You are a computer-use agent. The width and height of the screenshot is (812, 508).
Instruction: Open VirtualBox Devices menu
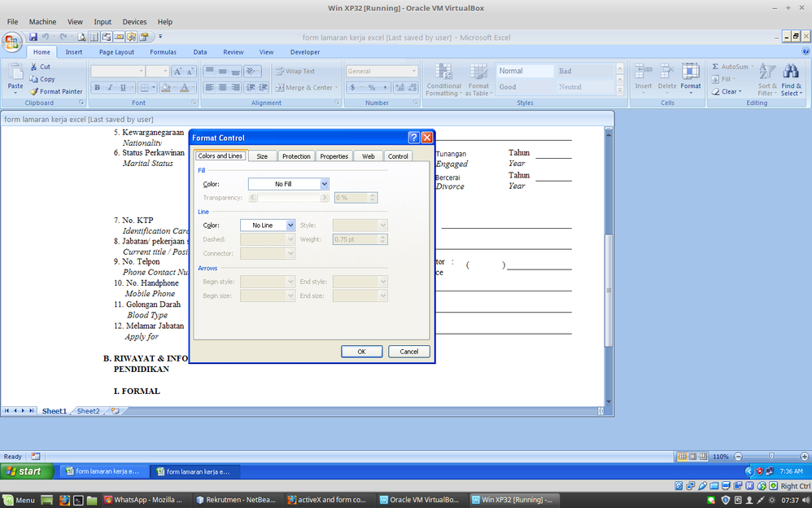click(x=134, y=22)
